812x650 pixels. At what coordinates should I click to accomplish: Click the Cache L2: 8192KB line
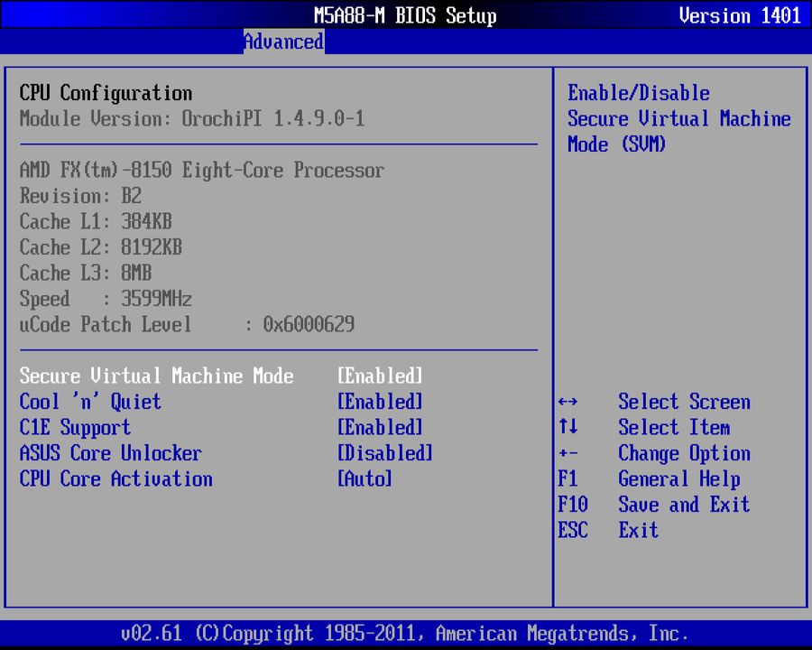click(100, 247)
